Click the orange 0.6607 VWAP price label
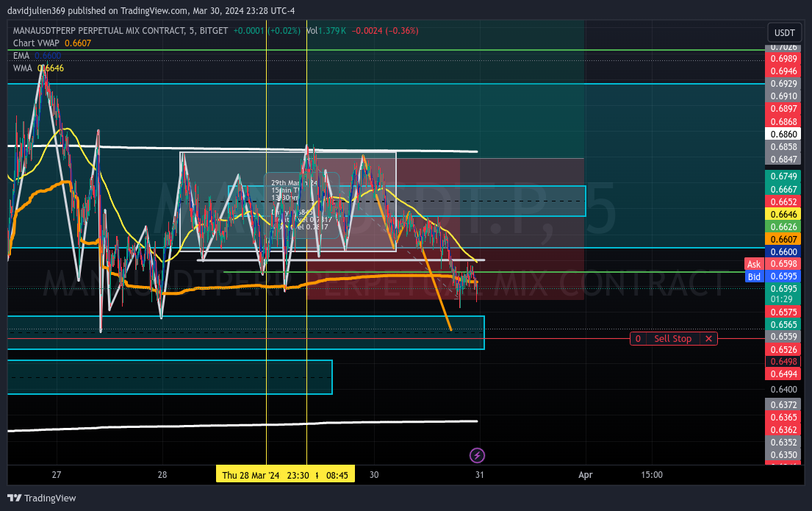812x511 pixels. [x=783, y=239]
